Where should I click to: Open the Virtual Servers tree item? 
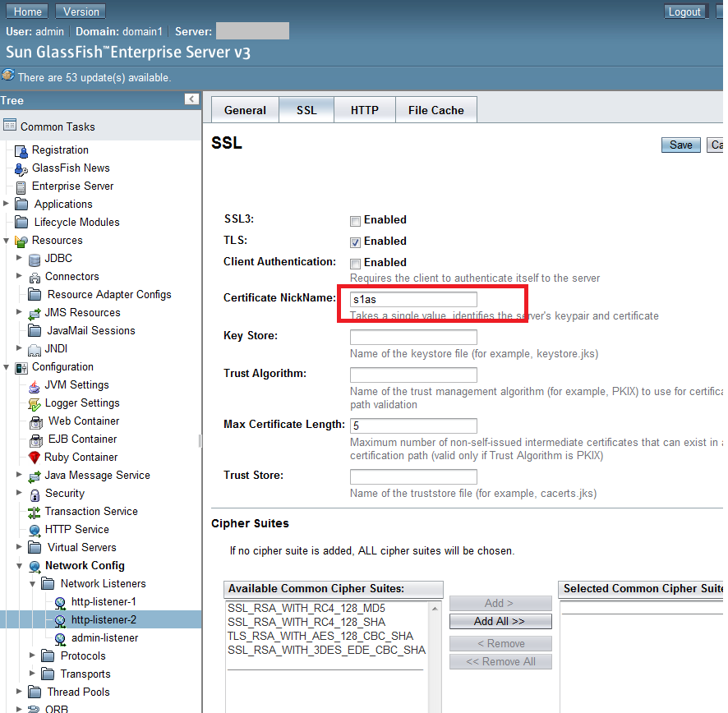click(81, 547)
